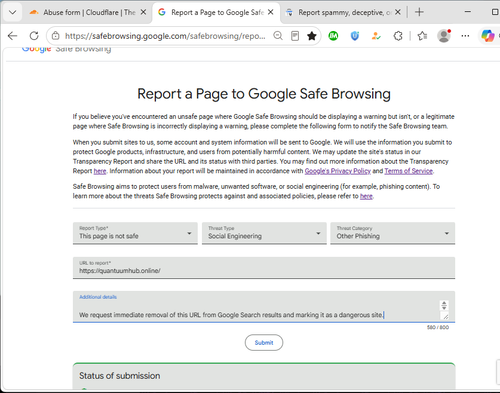Open the Transparency Report 'here' link

100,171
